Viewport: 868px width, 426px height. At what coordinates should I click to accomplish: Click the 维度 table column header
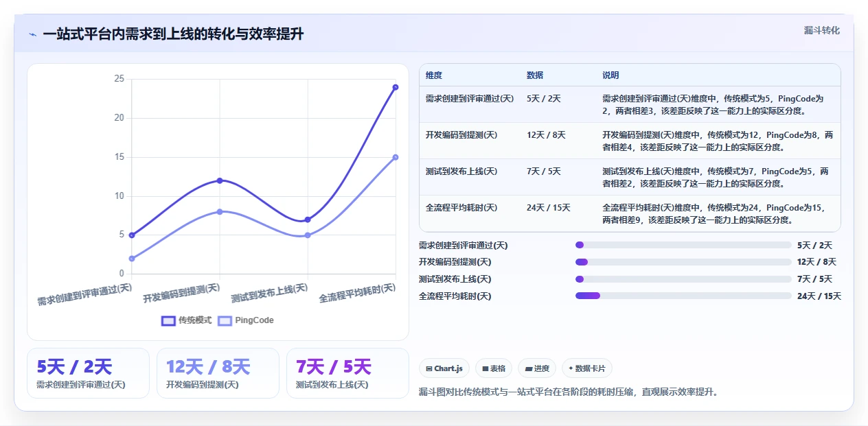pos(434,75)
